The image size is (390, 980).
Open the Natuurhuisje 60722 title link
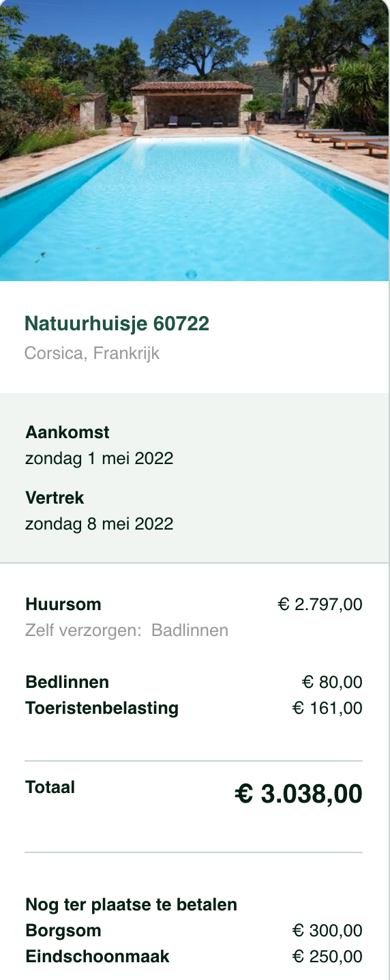pyautogui.click(x=117, y=323)
